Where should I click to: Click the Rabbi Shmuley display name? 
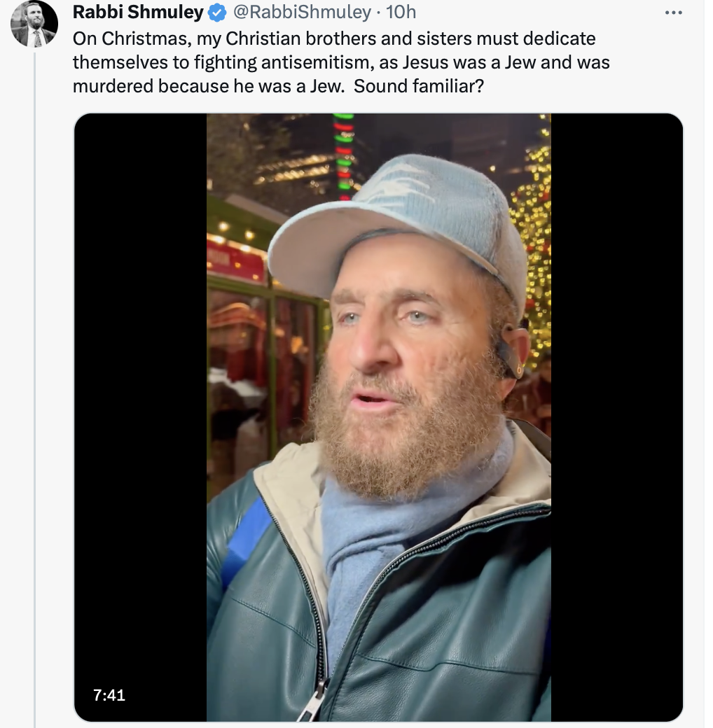click(138, 13)
